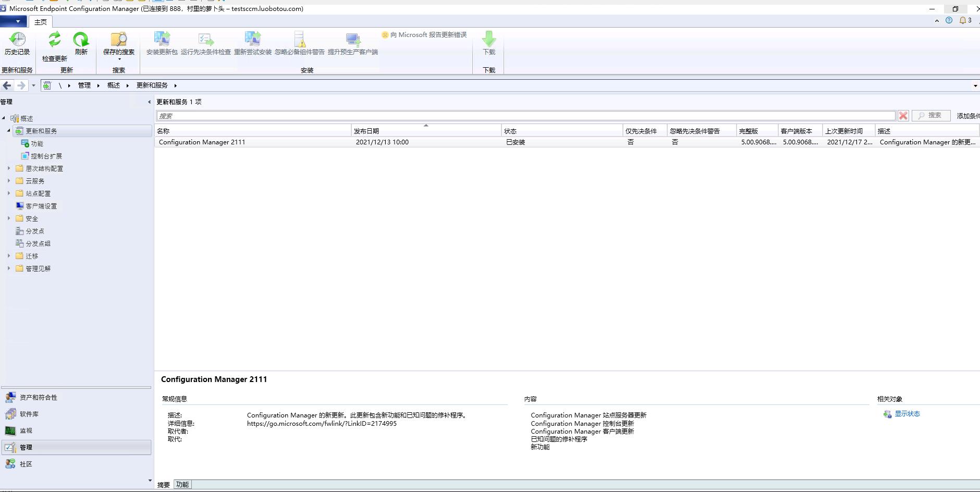Collapse the 概述 tree node
The image size is (980, 492).
(x=4, y=118)
